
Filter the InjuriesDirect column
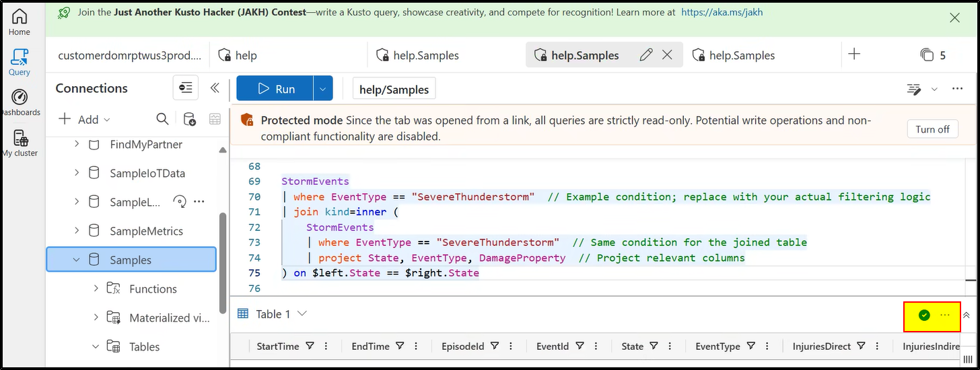pos(862,346)
